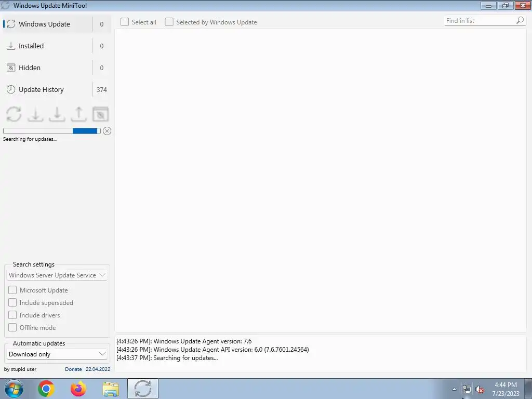Image resolution: width=532 pixels, height=399 pixels.
Task: Launch Google Chrome from taskbar
Action: [46, 389]
